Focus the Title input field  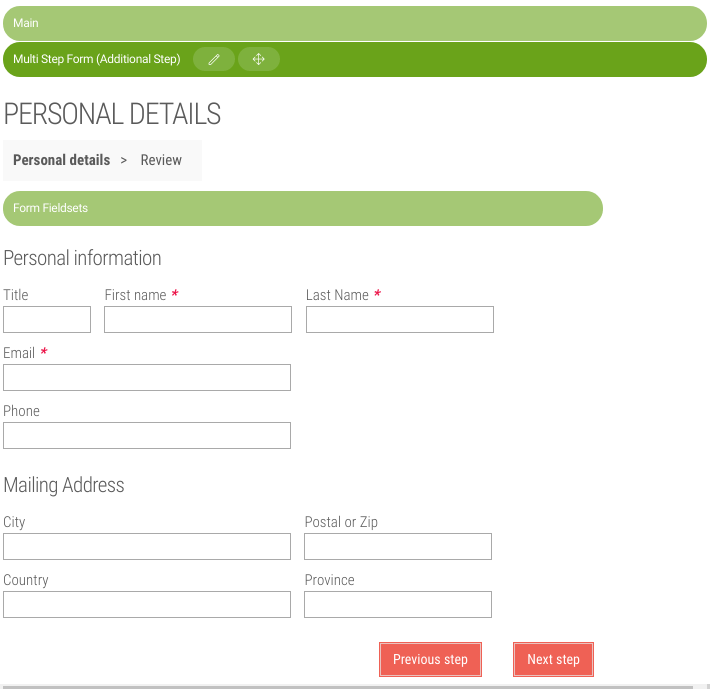(x=47, y=320)
